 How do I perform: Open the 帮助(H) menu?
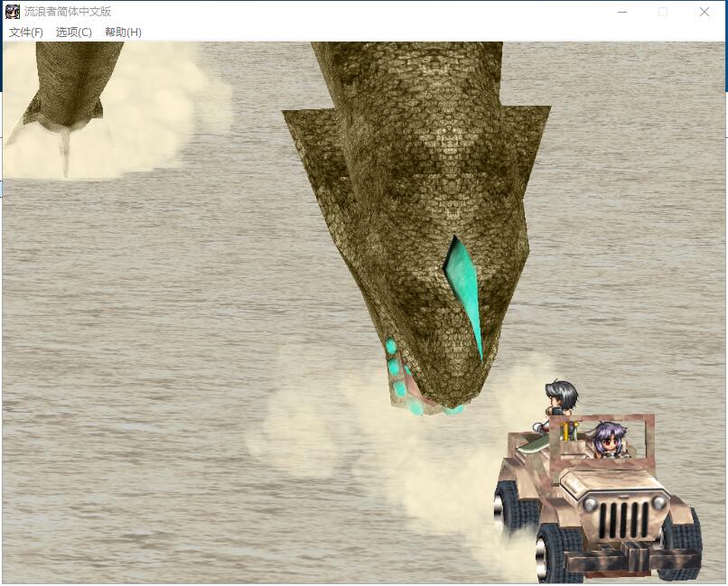pos(123,33)
